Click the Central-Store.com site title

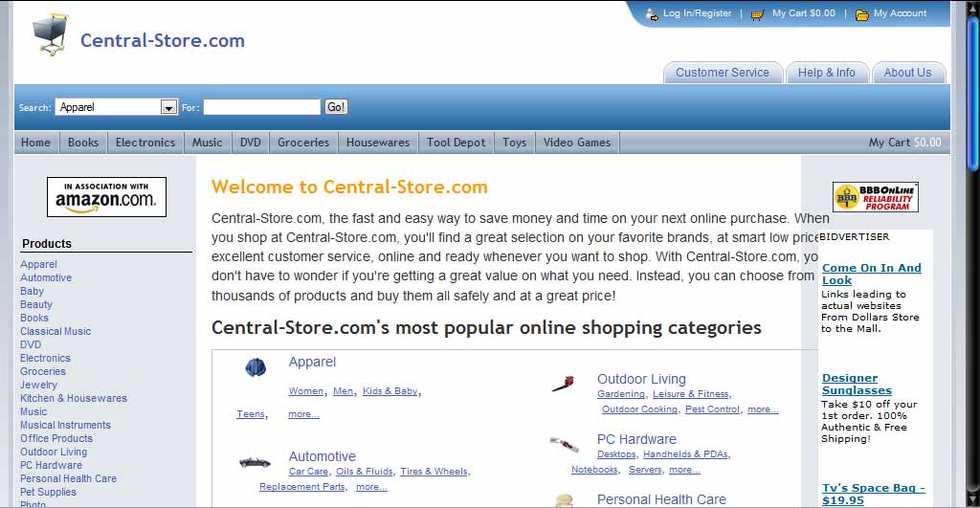click(x=163, y=40)
